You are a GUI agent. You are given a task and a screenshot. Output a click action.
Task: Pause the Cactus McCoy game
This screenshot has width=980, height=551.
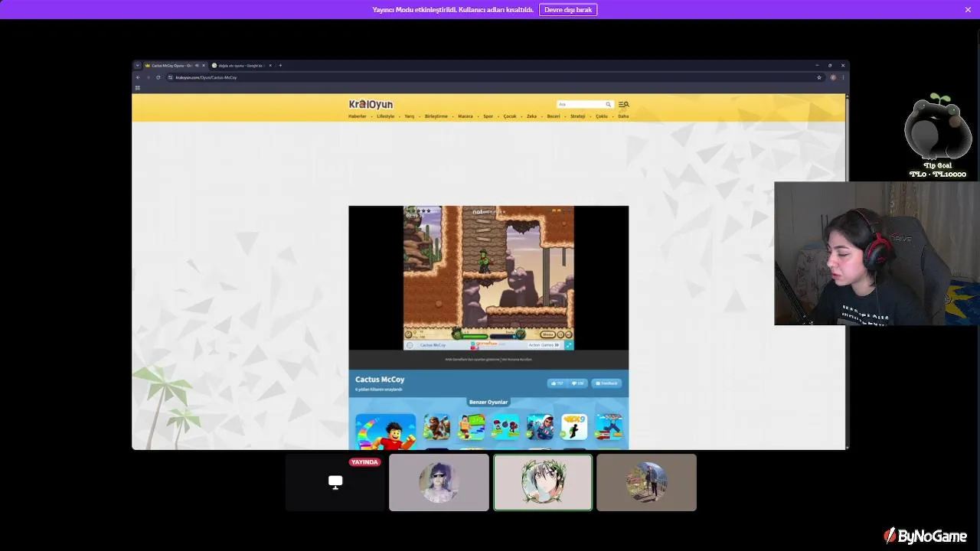560,334
